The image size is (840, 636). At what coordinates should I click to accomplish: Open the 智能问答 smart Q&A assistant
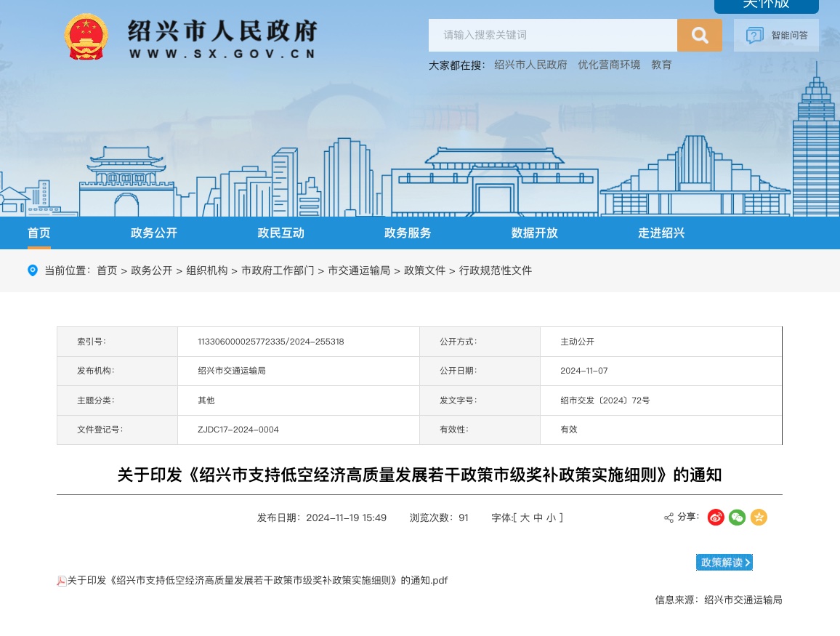tap(776, 35)
